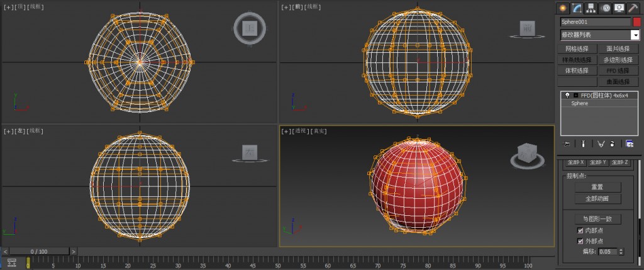This screenshot has width=644, height=270.
Task: Open the [左] view label menu
Action: tap(20, 131)
